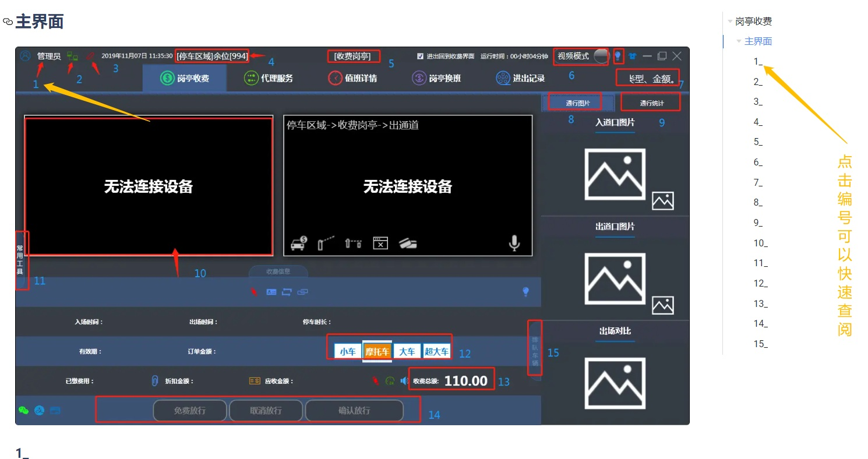The image size is (868, 459).
Task: Click the 管理员 user name
Action: pyautogui.click(x=49, y=56)
